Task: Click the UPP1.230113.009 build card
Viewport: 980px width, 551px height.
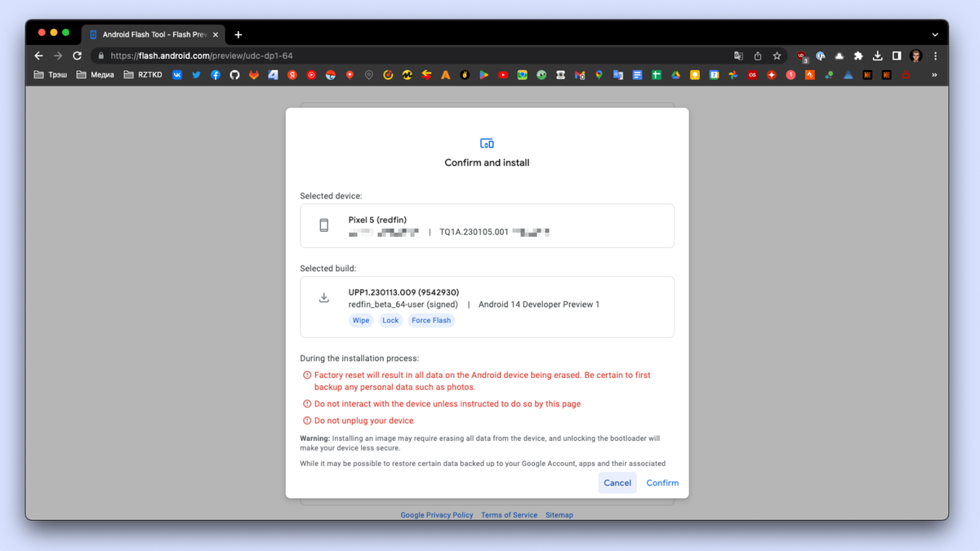Action: (487, 307)
